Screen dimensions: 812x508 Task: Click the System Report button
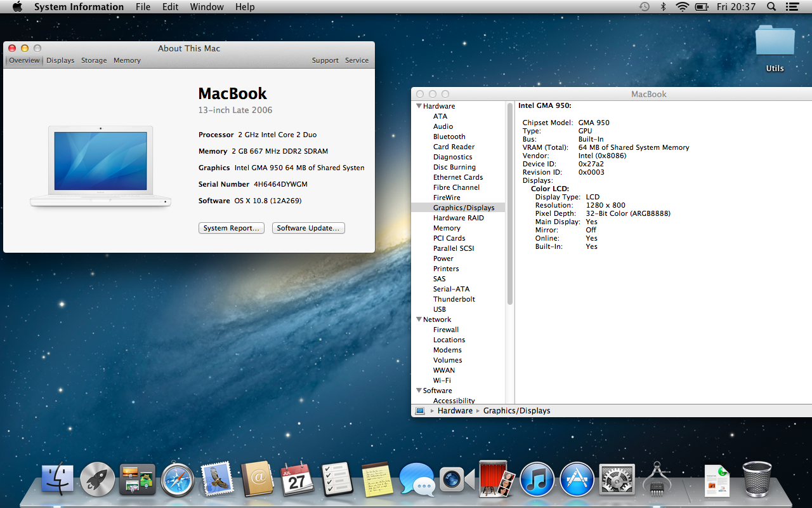(x=232, y=228)
